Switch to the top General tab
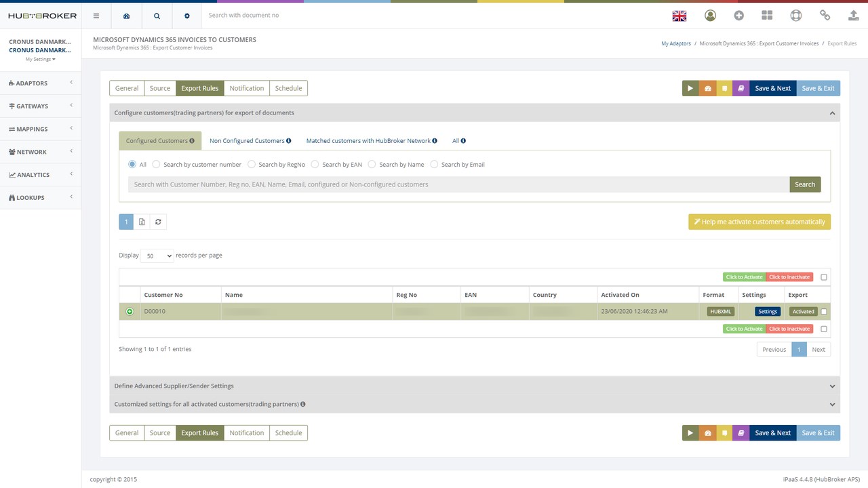868x488 pixels. 127,88
